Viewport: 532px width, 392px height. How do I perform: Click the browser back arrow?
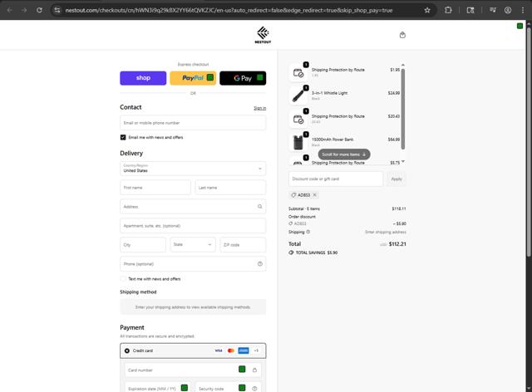pos(9,10)
